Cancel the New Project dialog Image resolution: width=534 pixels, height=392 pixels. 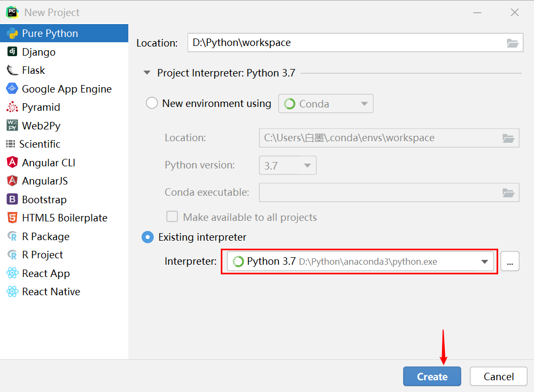[498, 376]
